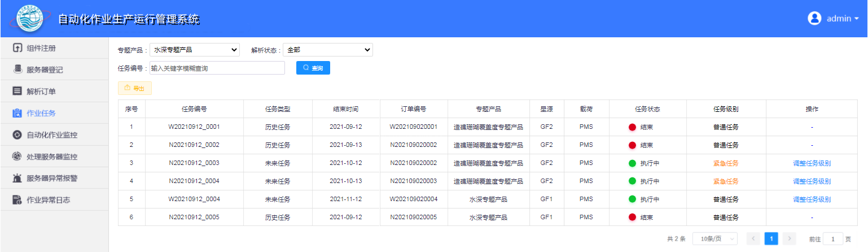Viewport: 868px width, 252px height.
Task: Click the 服务器登记 sidebar icon
Action: coord(17,69)
